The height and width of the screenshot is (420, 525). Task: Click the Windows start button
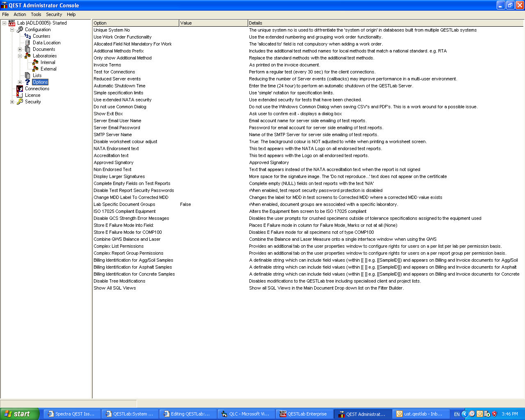point(20,414)
